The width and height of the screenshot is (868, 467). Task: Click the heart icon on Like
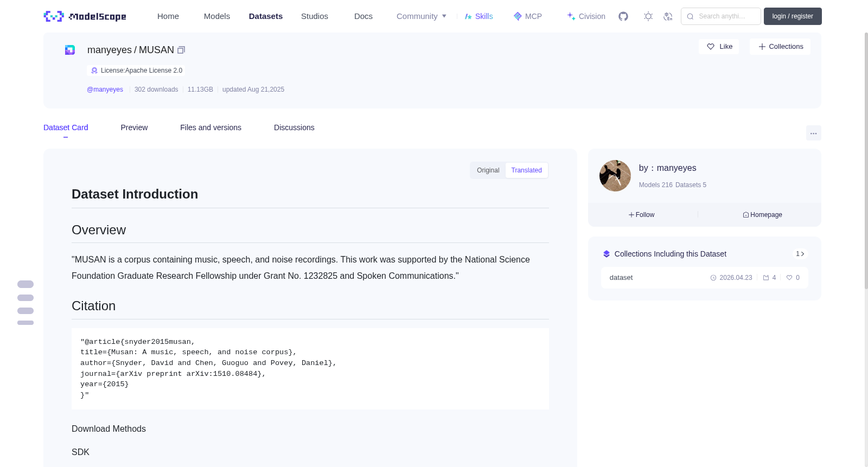711,47
